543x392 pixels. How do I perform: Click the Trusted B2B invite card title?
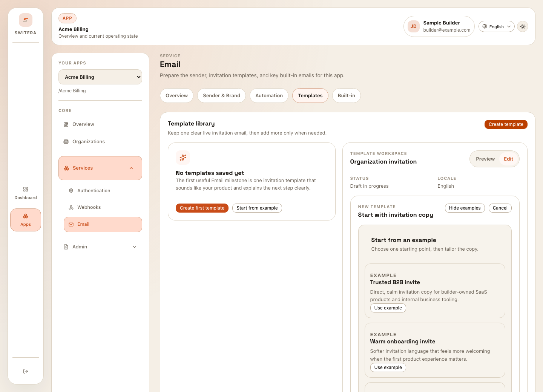pos(395,282)
